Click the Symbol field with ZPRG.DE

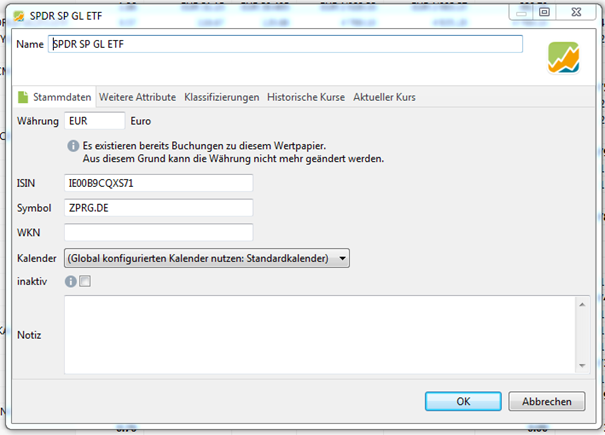159,208
